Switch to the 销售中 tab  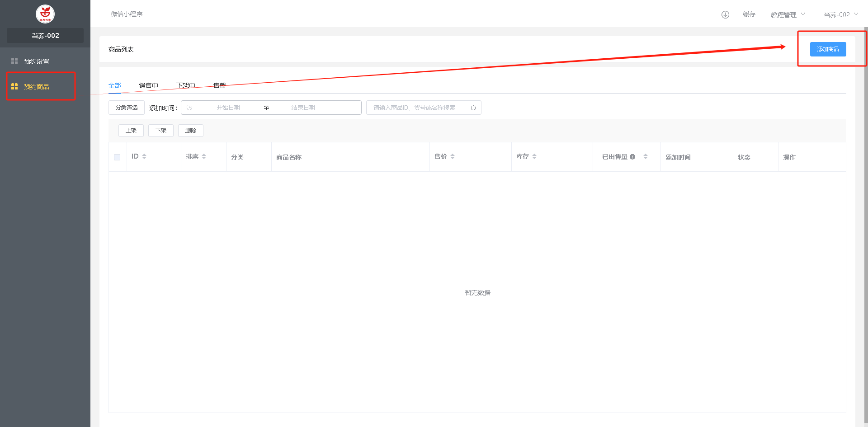pyautogui.click(x=148, y=85)
